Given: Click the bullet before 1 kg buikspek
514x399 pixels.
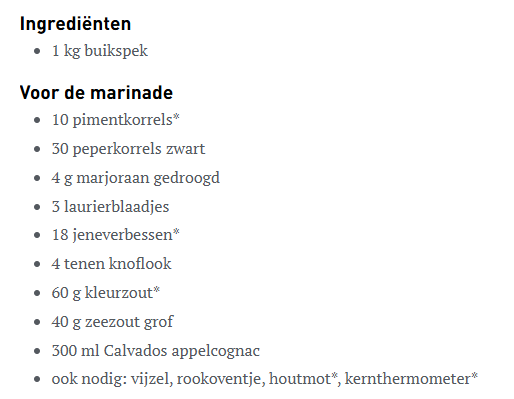Looking at the screenshot, I should point(37,51).
